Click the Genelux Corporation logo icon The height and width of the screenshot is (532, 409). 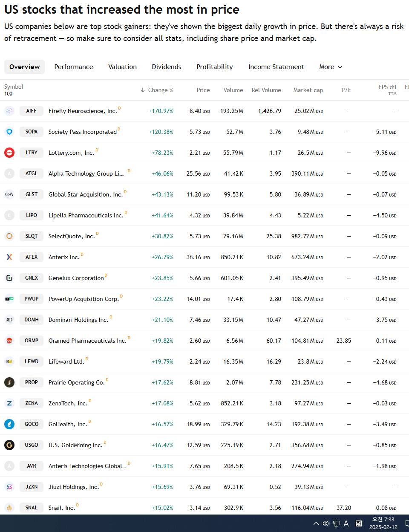point(9,278)
